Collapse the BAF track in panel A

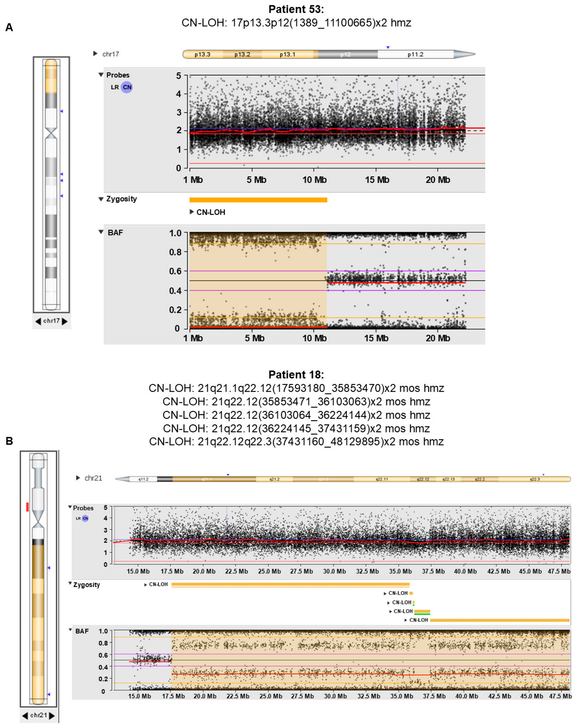[101, 232]
